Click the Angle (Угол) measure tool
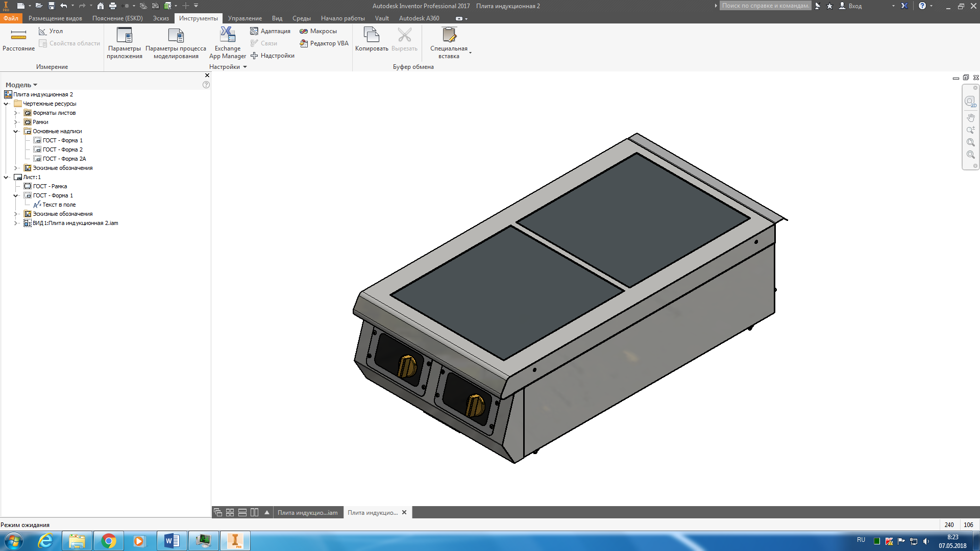 point(51,31)
